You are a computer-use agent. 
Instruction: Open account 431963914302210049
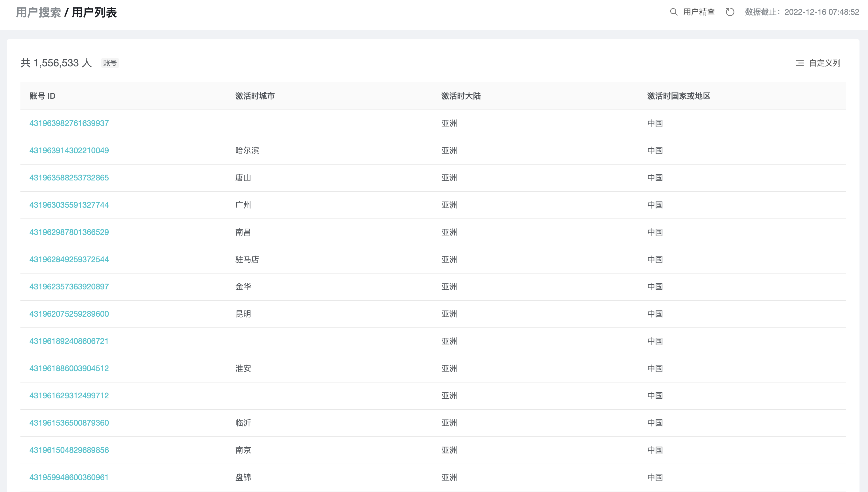[x=69, y=150]
